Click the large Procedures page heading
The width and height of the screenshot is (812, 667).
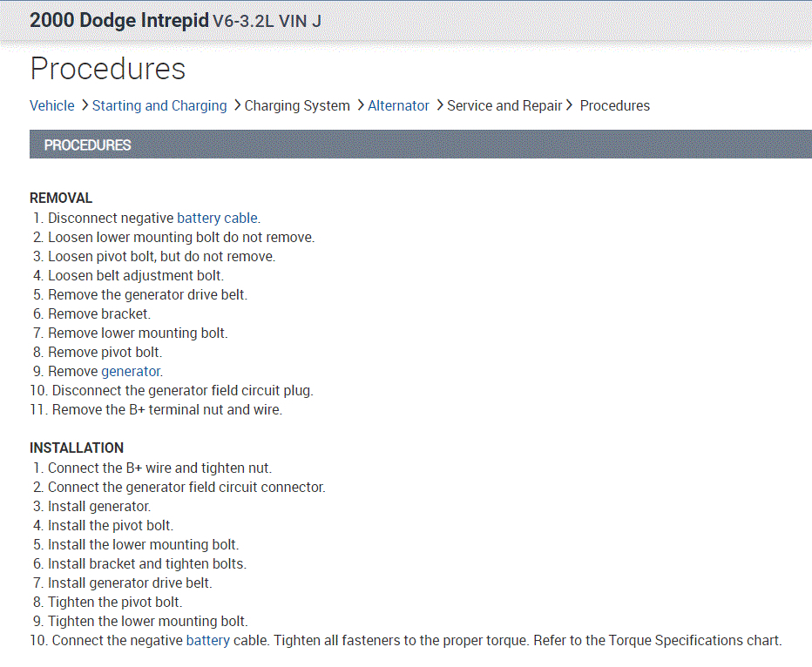coord(108,69)
